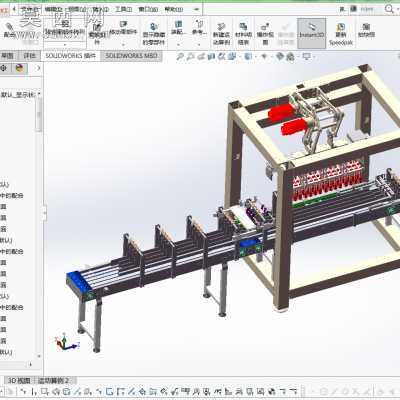Click the Mate (配合) tool

(9, 31)
